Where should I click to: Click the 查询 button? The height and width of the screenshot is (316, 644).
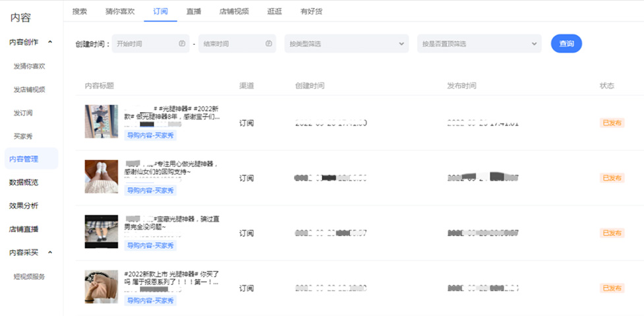pyautogui.click(x=566, y=44)
